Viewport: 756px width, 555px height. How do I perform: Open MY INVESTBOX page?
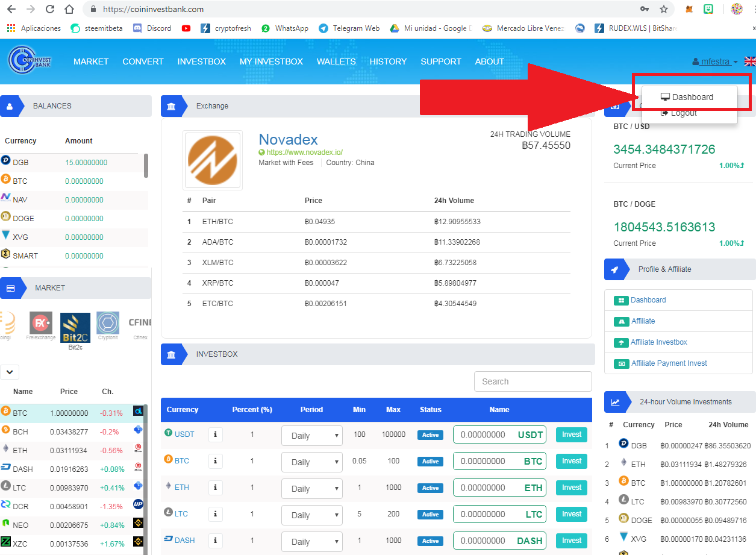coord(271,61)
